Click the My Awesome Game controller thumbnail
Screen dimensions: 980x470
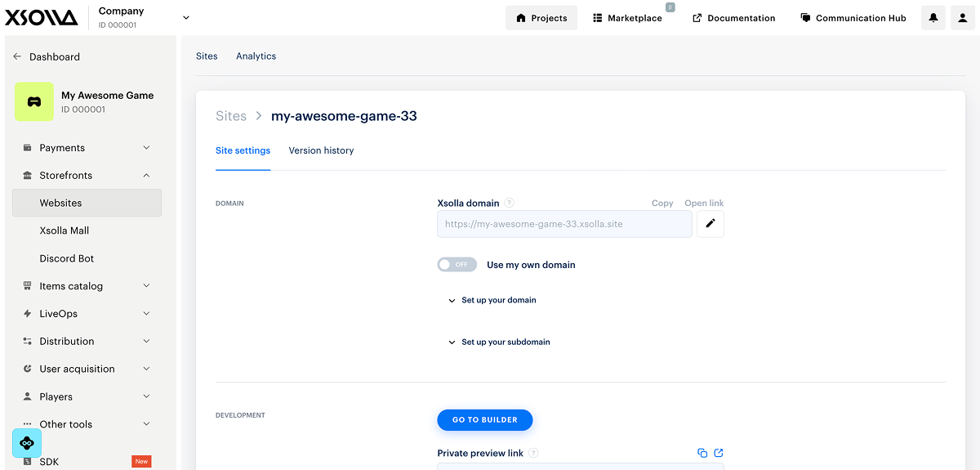pyautogui.click(x=34, y=102)
